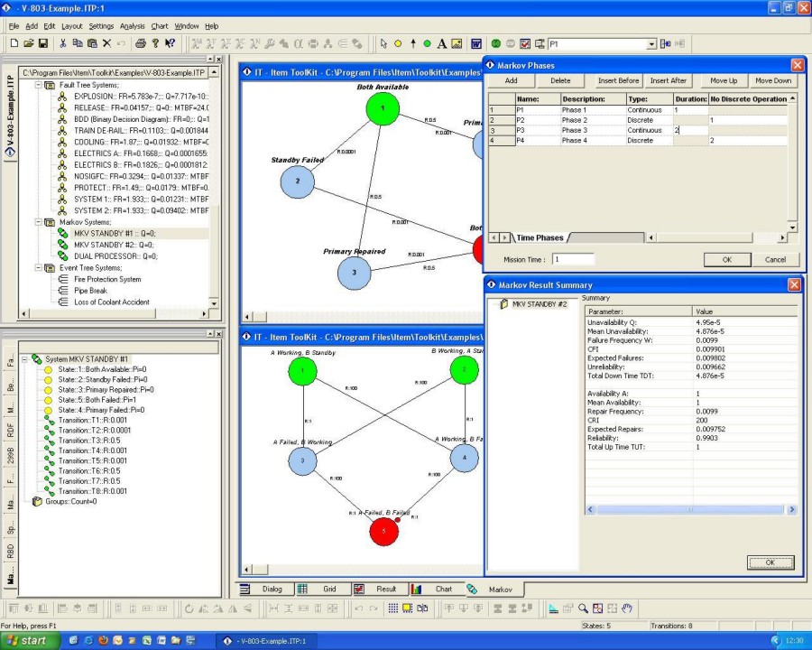Collapse the Event Tree Systems node
This screenshot has width=812, height=650.
click(38, 267)
